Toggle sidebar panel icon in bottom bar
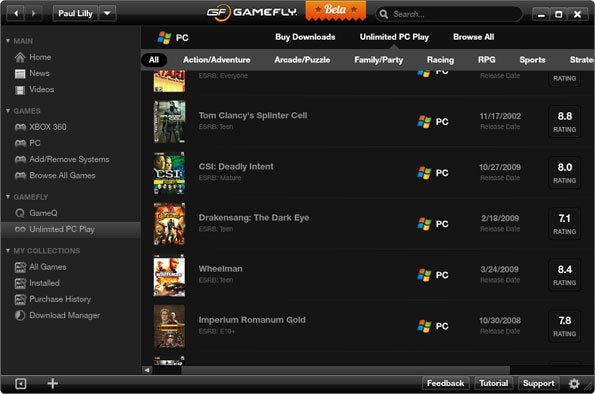This screenshot has height=394, width=595. 20,384
